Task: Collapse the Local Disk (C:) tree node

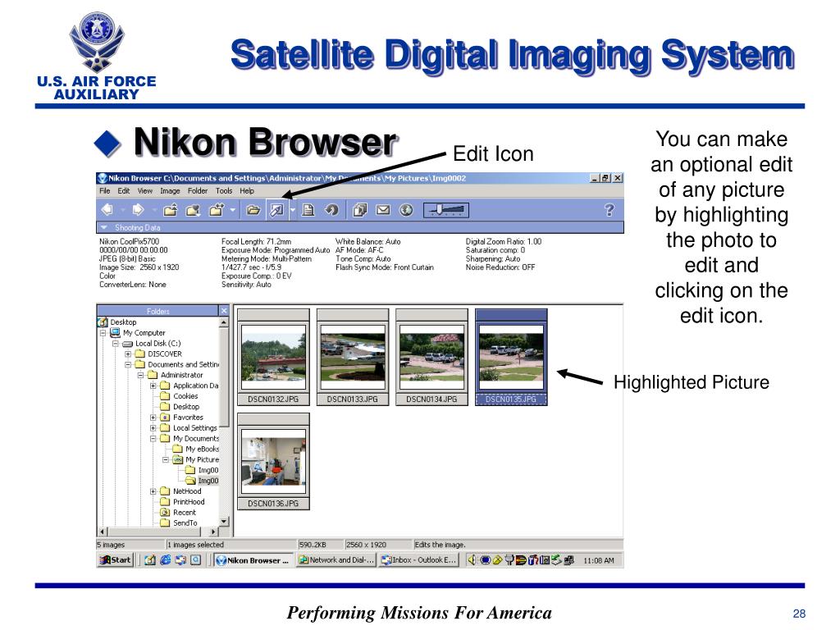Action: (x=115, y=344)
